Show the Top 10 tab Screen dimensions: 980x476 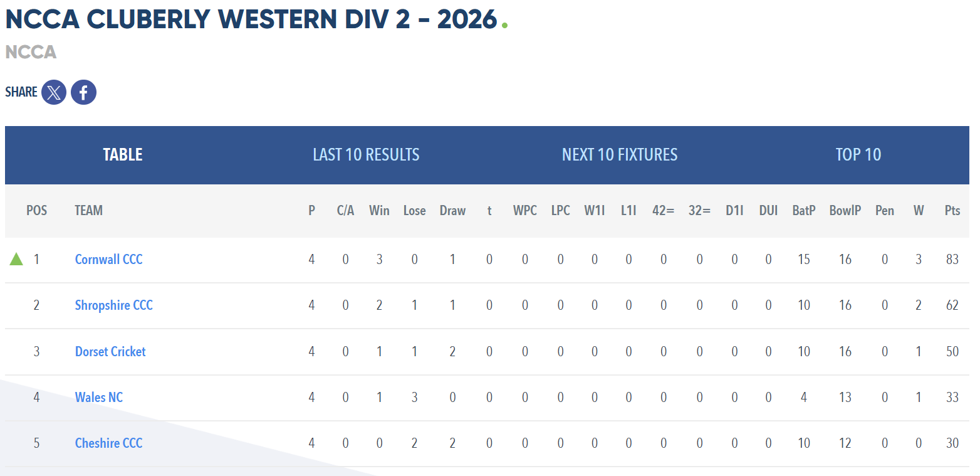pos(858,155)
